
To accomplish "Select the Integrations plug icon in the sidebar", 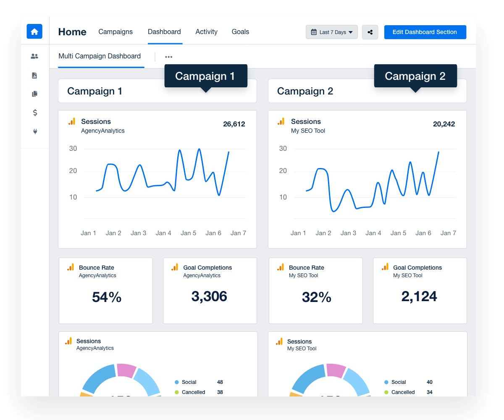I will (x=34, y=131).
